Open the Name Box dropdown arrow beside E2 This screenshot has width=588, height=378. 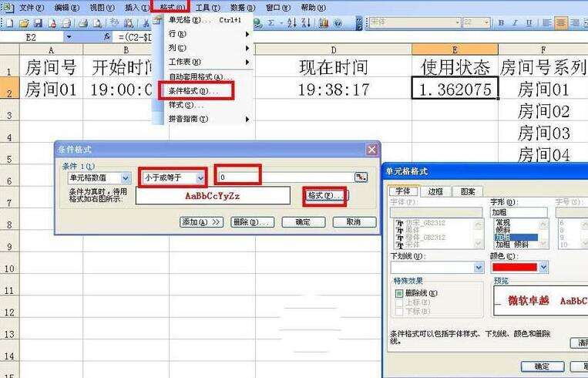click(x=69, y=37)
